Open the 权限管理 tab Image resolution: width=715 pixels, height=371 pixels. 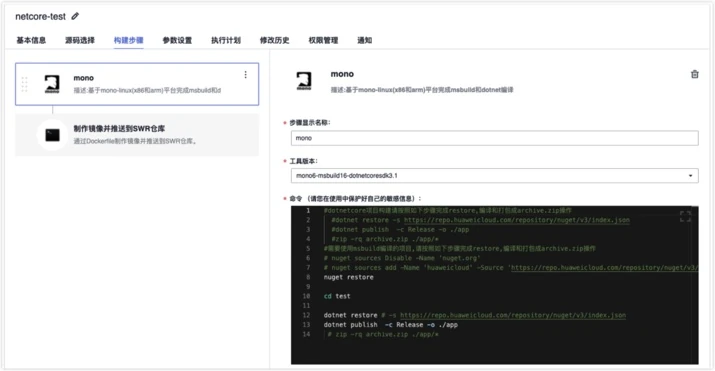coord(323,40)
